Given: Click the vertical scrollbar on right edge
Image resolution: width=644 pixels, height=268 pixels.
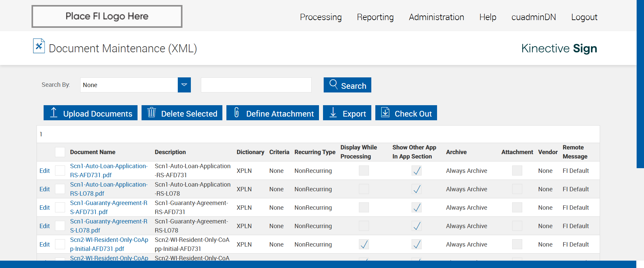Looking at the screenshot, I should 640,84.
